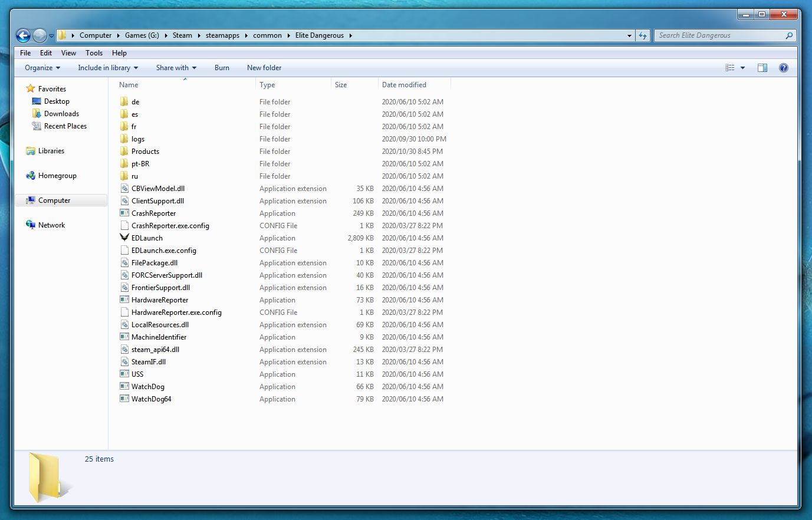Click steamapps in the address bar path
Viewport: 812px width, 520px height.
coord(222,35)
